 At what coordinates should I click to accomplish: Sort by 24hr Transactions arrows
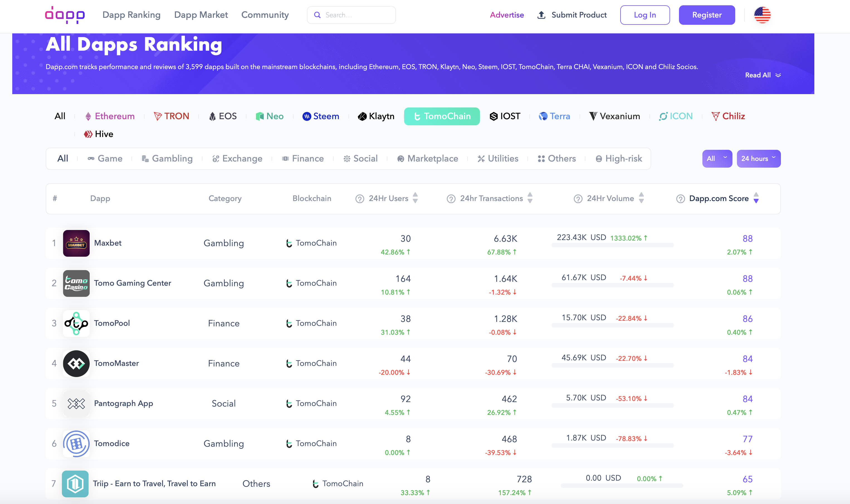click(530, 198)
